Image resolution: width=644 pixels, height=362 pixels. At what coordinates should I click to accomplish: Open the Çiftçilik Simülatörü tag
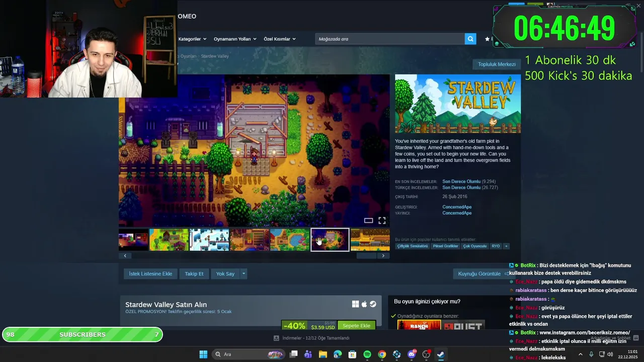click(413, 246)
